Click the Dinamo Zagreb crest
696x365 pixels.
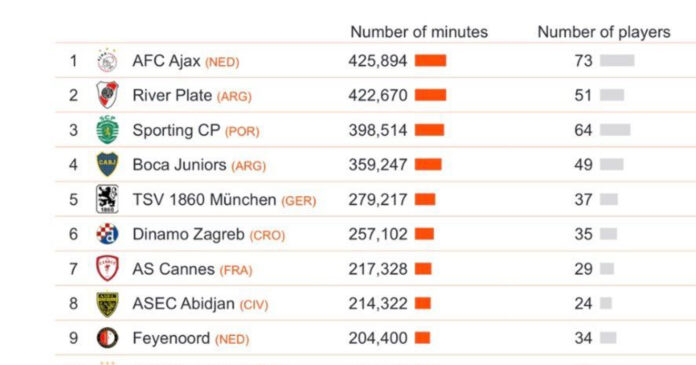(107, 234)
